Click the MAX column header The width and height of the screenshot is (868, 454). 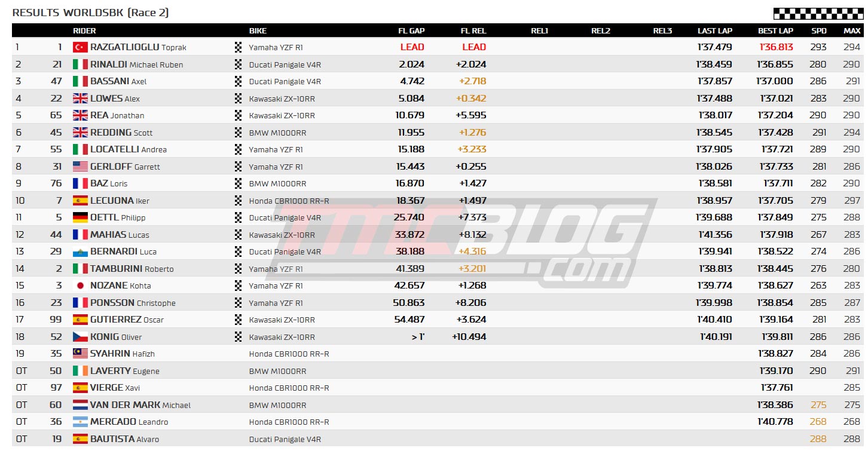point(852,30)
